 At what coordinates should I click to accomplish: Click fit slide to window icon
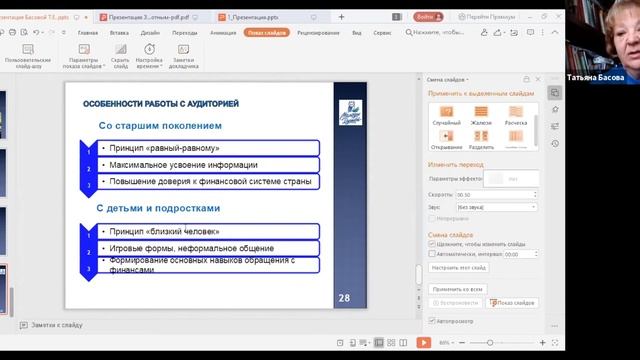[555, 343]
